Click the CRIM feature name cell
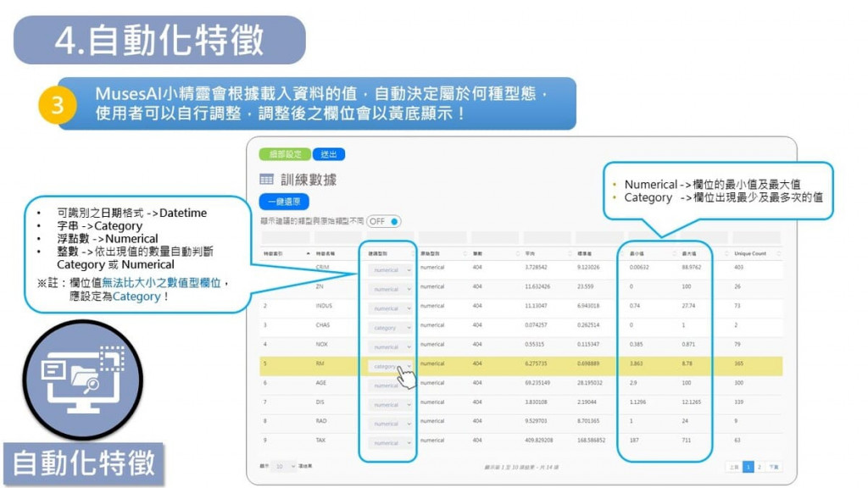 pyautogui.click(x=322, y=267)
